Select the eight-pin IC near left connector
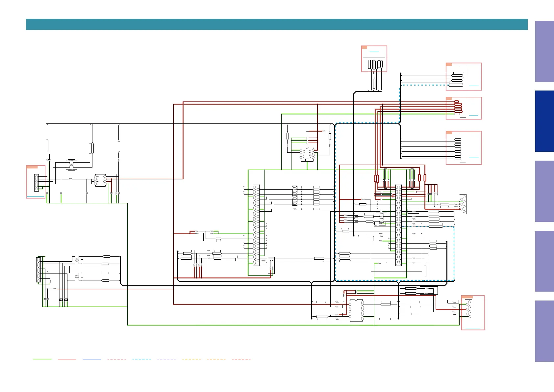 tap(100, 180)
